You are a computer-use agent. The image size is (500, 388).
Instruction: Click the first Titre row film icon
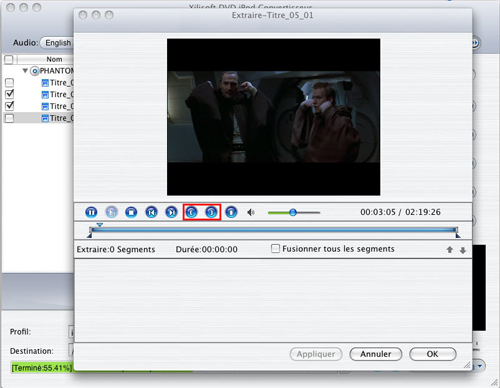45,83
